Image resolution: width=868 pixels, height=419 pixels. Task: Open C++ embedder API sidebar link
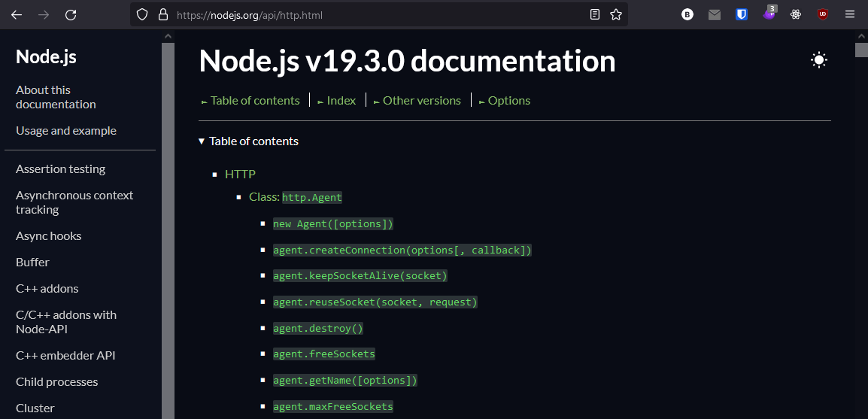tap(65, 355)
